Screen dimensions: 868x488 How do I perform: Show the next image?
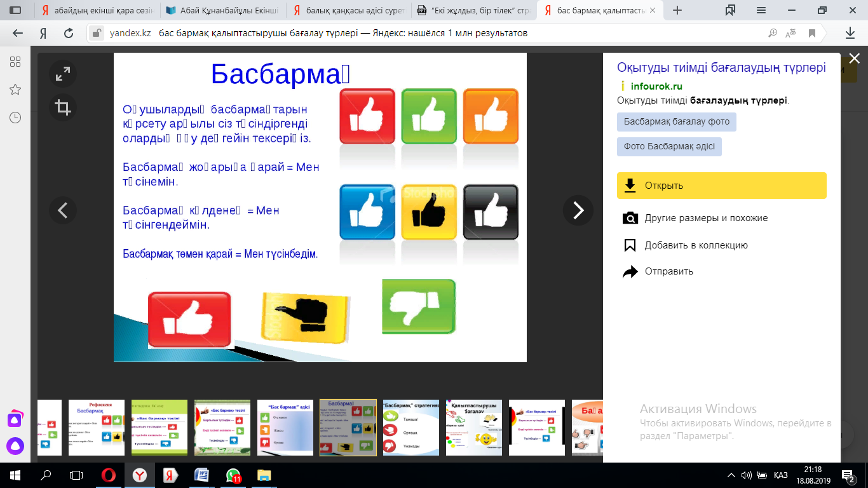(x=578, y=210)
